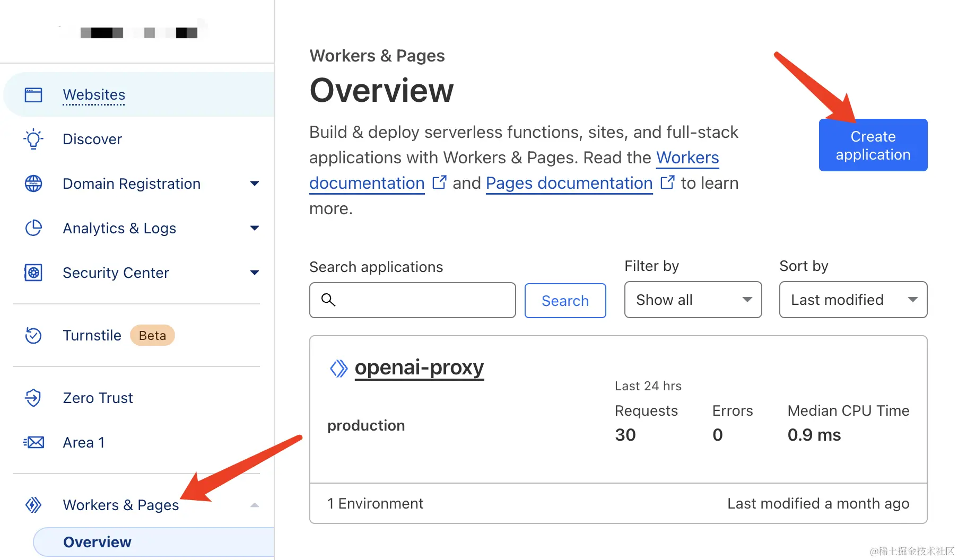
Task: Click the Zero Trust shield icon
Action: click(33, 398)
